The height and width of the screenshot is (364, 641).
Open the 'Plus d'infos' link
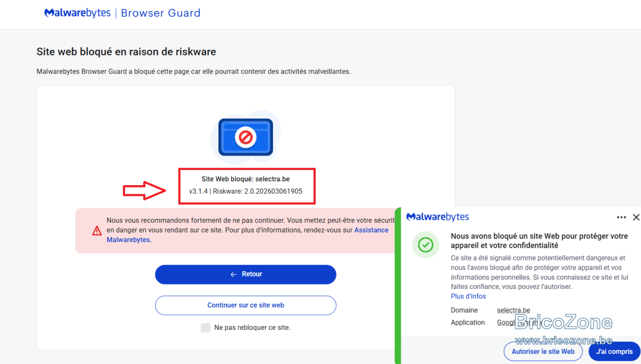click(x=468, y=296)
